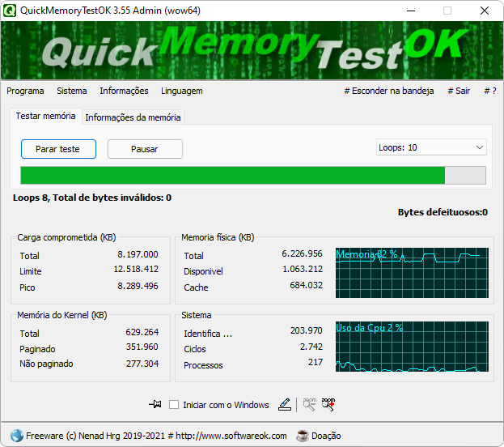Minimize the QuickMemoryTestOK window
The width and height of the screenshot is (504, 447).
pyautogui.click(x=411, y=11)
